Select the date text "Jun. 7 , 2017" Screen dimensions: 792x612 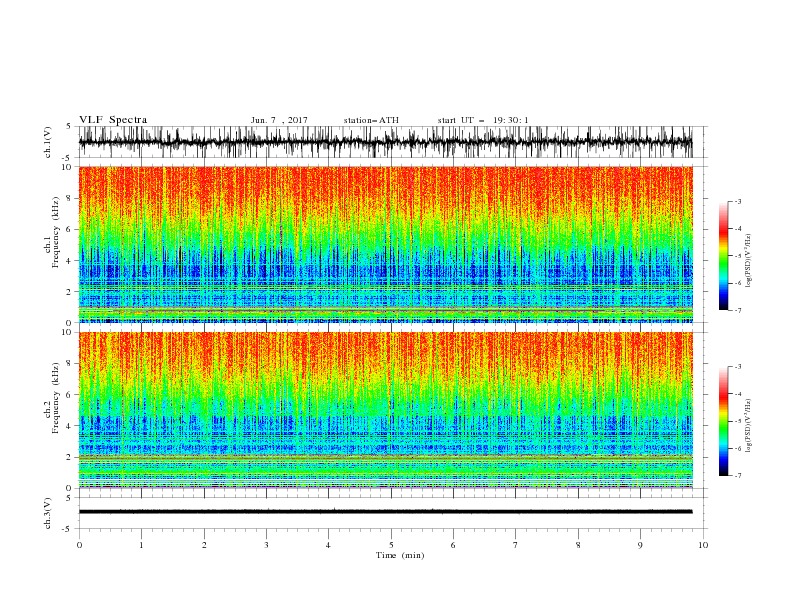279,120
